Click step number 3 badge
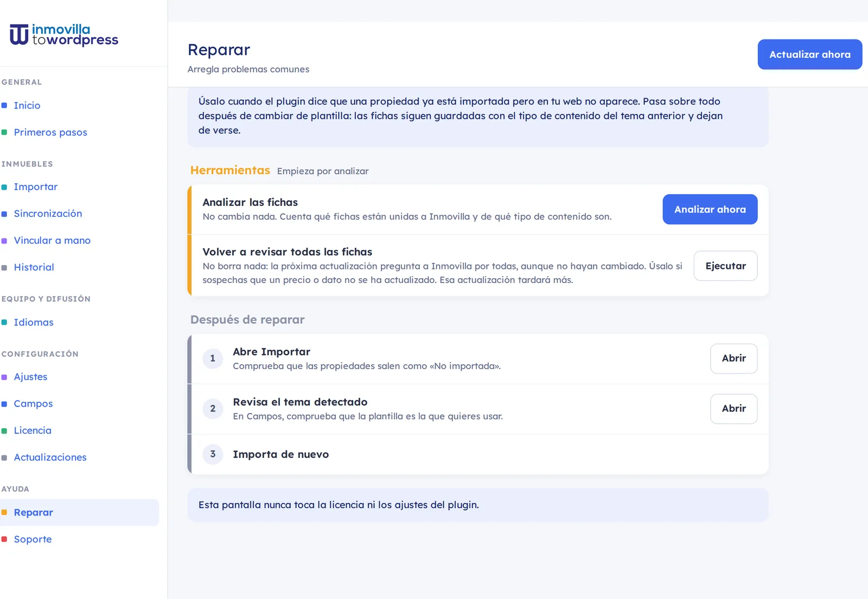The image size is (868, 599). click(213, 454)
